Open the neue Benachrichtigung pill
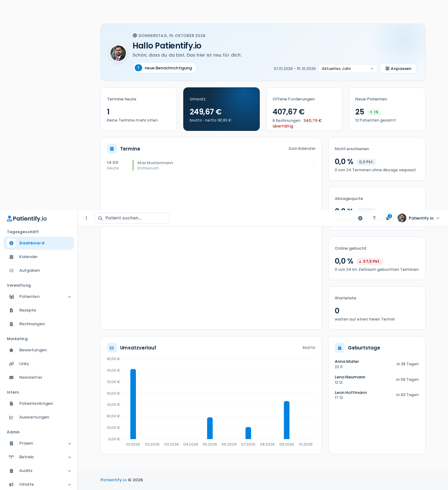This screenshot has height=490, width=448. coord(165,68)
